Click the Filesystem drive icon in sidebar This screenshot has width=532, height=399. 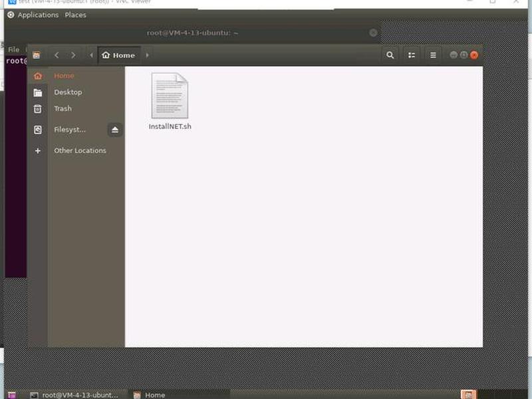click(38, 130)
